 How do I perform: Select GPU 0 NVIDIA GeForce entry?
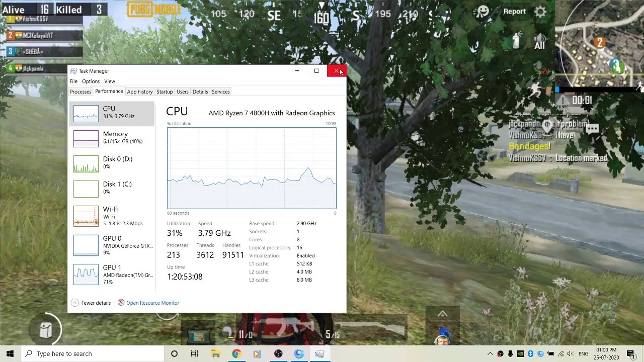click(112, 245)
